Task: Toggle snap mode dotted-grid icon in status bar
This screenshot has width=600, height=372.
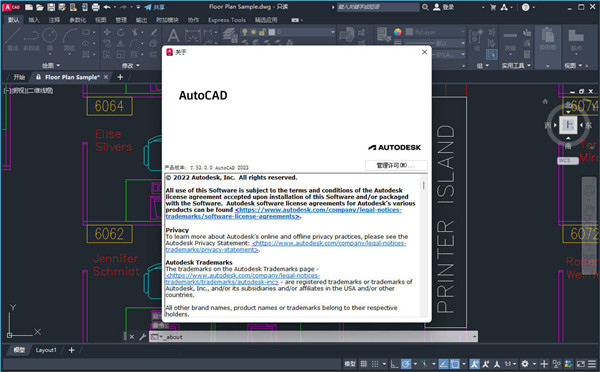Action: tap(375, 364)
